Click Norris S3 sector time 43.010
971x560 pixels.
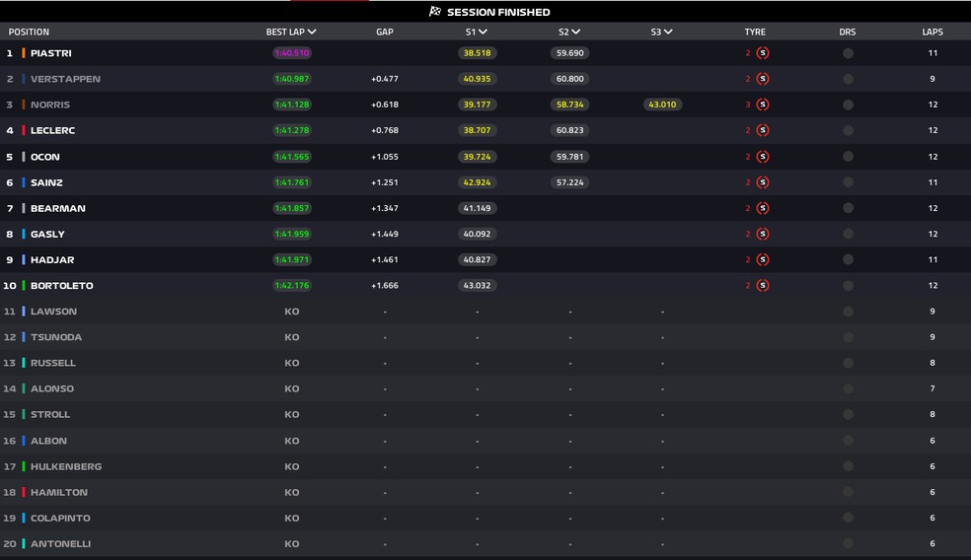click(662, 105)
